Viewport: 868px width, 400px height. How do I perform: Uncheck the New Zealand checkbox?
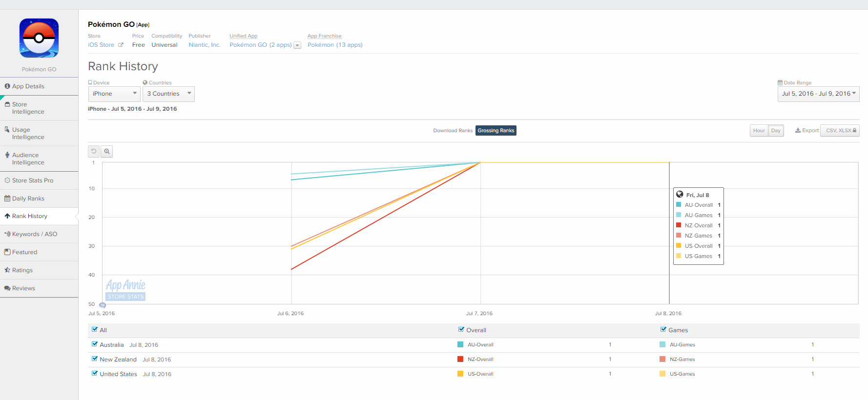coord(95,359)
